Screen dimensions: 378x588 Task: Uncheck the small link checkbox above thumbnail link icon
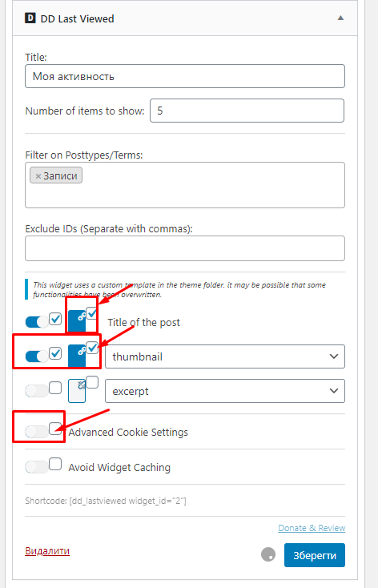(92, 348)
